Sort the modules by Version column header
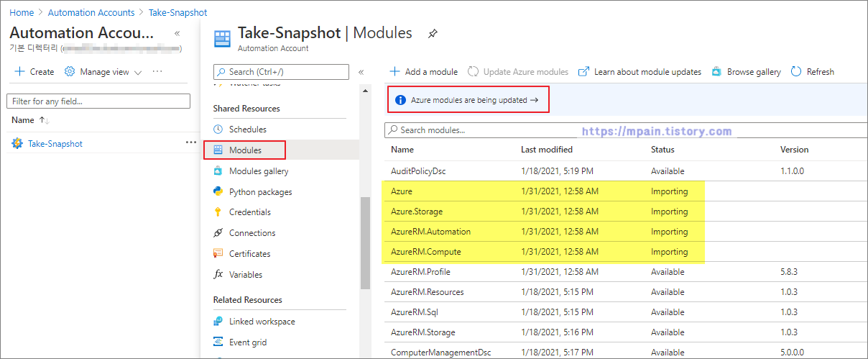The height and width of the screenshot is (359, 868). (x=794, y=150)
